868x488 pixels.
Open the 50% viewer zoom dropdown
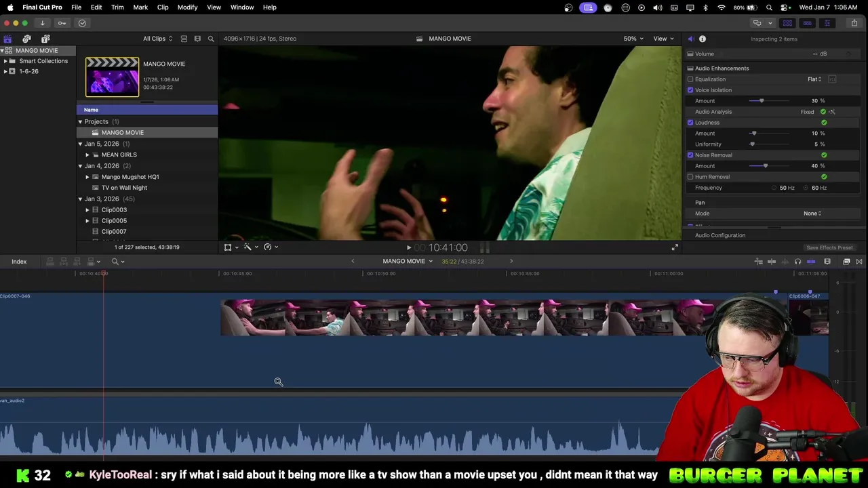coord(633,39)
